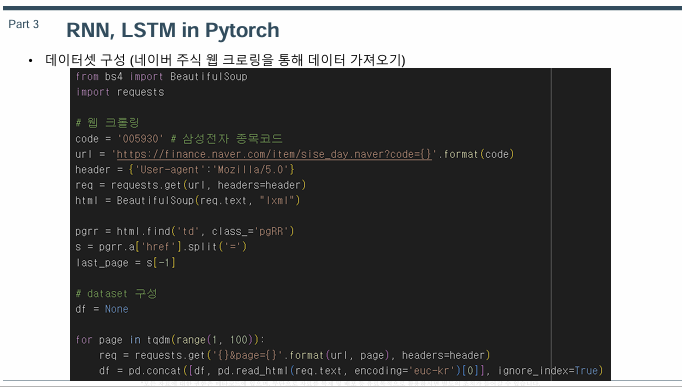
Task: Click the 'import requests' line
Action: [120, 92]
